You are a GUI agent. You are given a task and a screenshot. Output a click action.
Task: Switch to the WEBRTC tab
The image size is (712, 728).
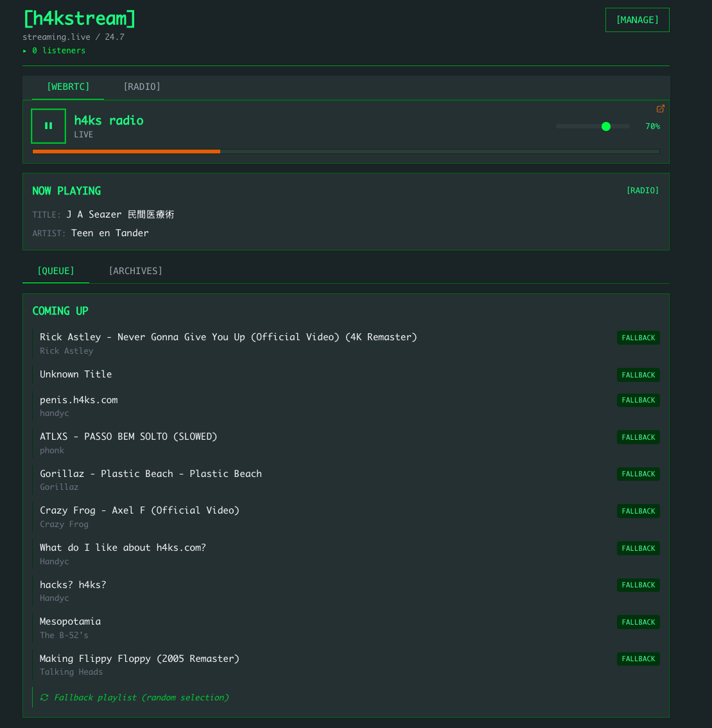tap(68, 87)
